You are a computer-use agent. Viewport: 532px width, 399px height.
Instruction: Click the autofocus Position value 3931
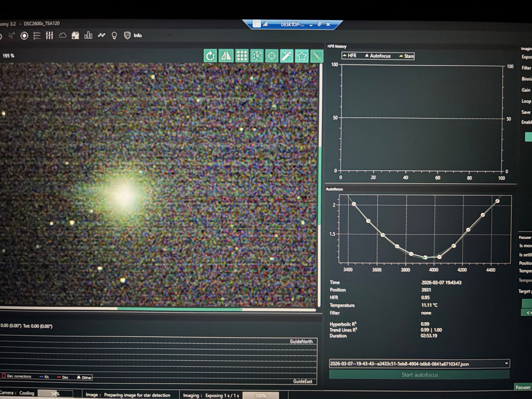click(426, 290)
